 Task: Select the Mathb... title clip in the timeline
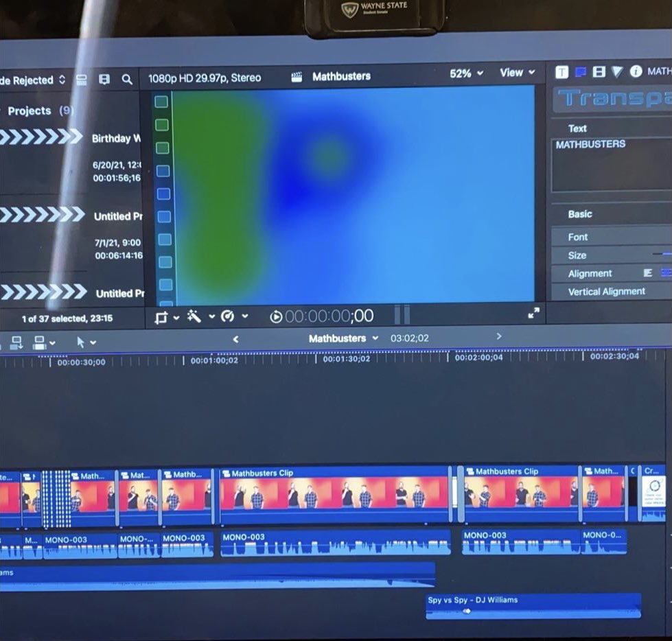pos(187,496)
